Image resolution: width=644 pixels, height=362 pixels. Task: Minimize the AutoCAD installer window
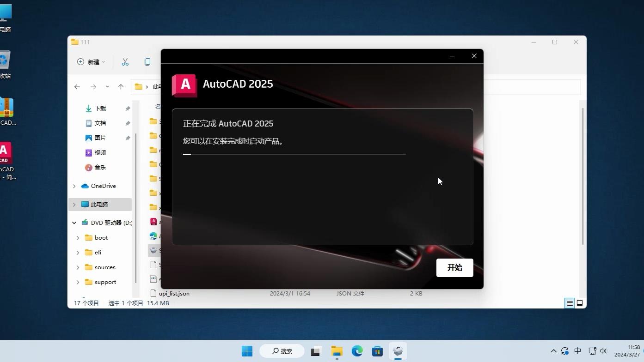tap(452, 56)
